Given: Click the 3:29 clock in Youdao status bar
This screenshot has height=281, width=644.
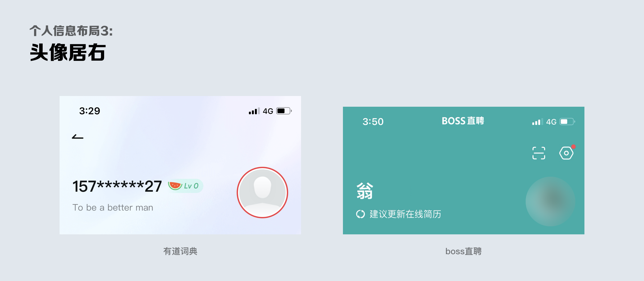Looking at the screenshot, I should coord(90,111).
